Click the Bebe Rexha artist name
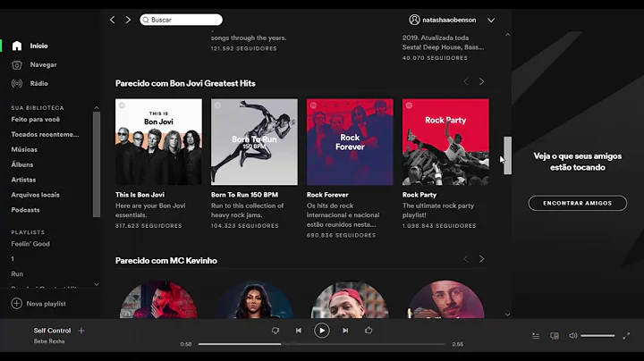The image size is (644, 361). [49, 341]
